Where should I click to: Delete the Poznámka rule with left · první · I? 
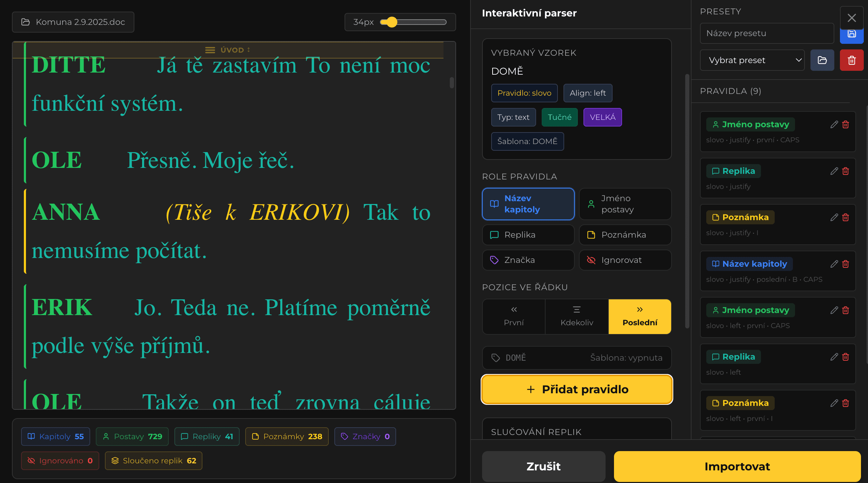click(x=846, y=403)
